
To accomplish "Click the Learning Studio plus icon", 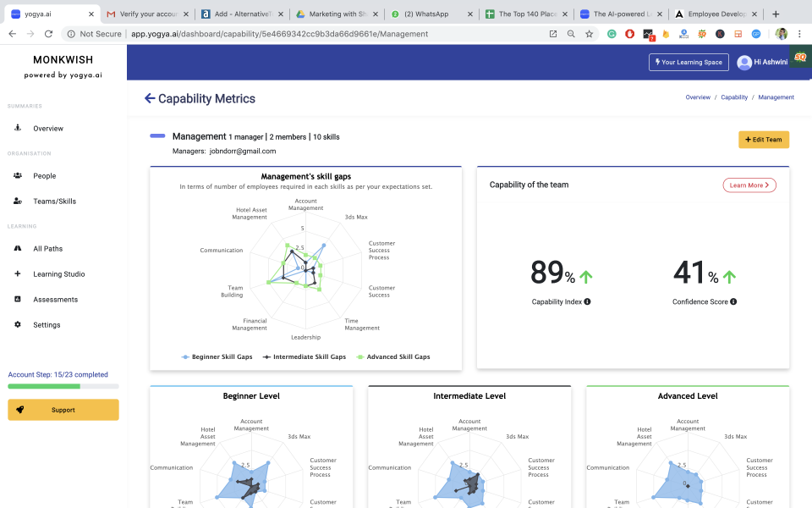I will pos(18,274).
